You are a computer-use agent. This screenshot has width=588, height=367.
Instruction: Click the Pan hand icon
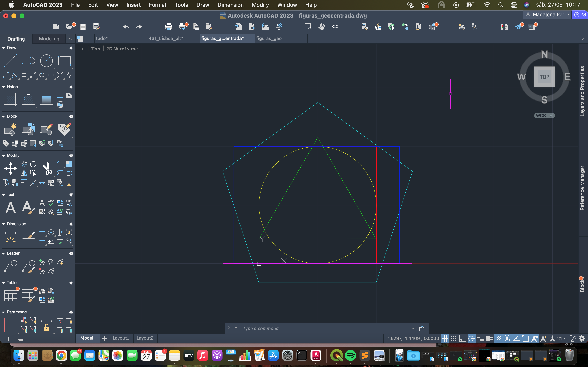pos(322,27)
